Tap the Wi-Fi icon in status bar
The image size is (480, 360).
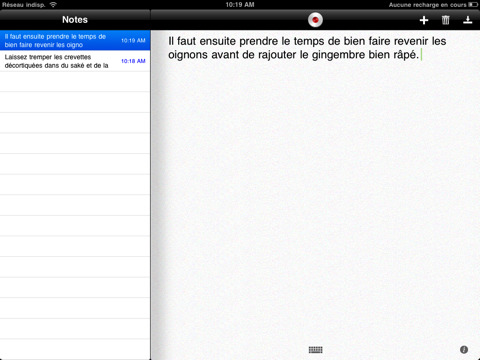coord(53,5)
